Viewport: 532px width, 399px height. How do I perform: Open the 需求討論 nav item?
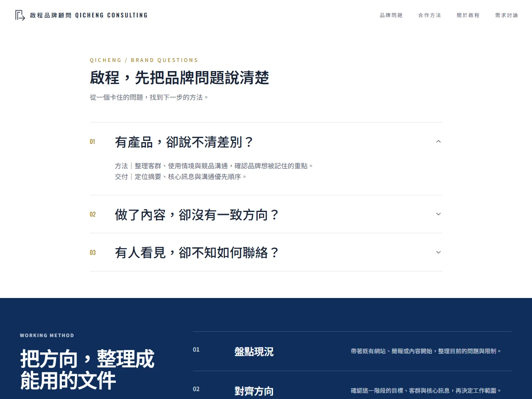tap(507, 15)
